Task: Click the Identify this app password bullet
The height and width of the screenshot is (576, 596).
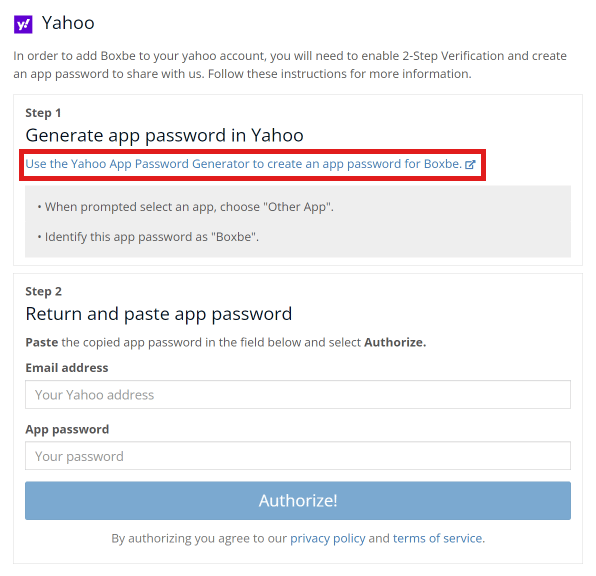Action: (148, 237)
